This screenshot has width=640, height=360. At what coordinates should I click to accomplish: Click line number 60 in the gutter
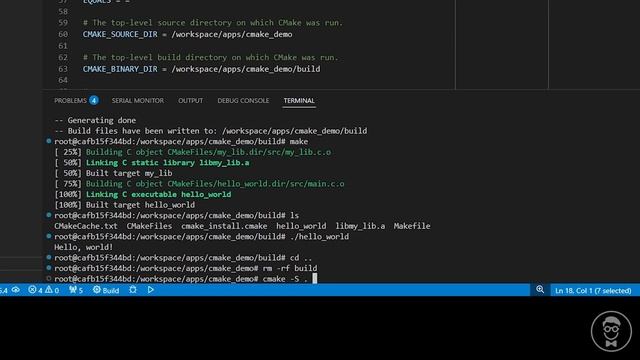coord(63,34)
